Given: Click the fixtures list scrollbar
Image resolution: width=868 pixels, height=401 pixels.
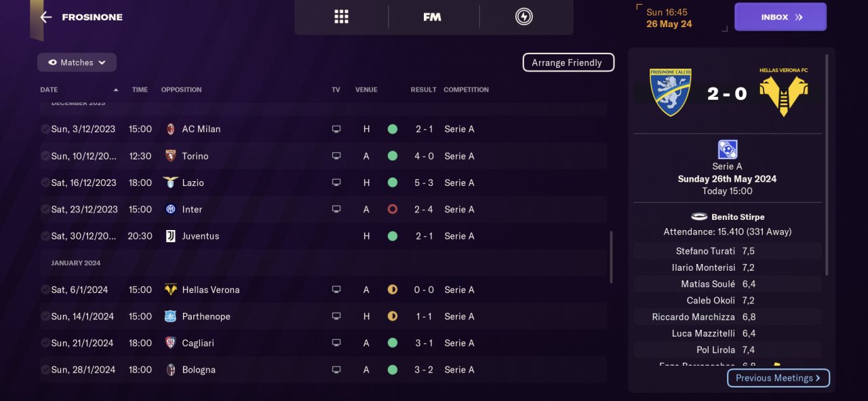Looking at the screenshot, I should click(x=611, y=258).
